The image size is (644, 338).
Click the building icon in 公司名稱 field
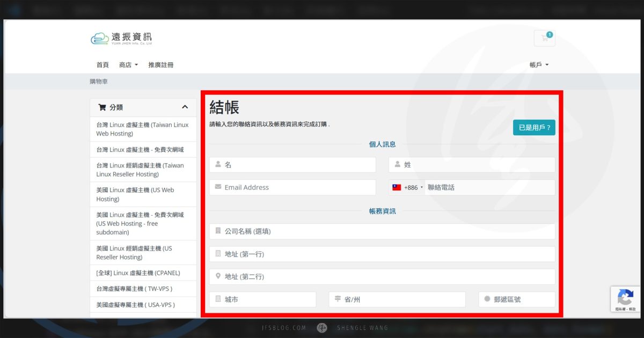click(217, 231)
